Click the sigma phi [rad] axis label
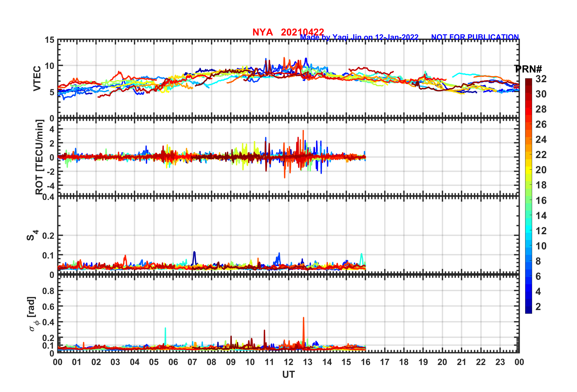The image size is (577, 392). [x=33, y=314]
